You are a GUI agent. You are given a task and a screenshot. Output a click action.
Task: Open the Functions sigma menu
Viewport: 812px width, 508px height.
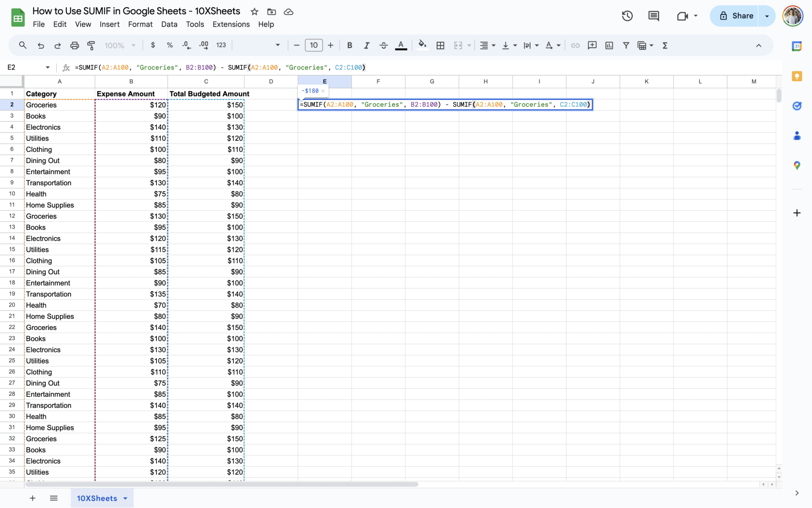coord(665,45)
